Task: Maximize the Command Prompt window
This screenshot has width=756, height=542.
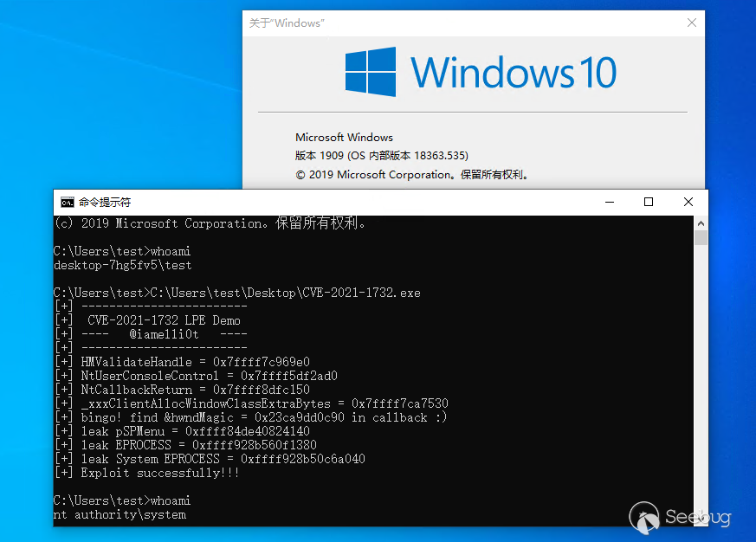Action: pos(649,202)
